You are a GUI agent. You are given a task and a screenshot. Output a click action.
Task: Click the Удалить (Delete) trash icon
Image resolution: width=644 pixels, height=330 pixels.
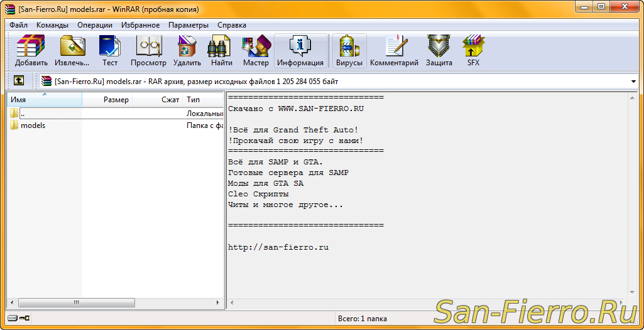(187, 50)
